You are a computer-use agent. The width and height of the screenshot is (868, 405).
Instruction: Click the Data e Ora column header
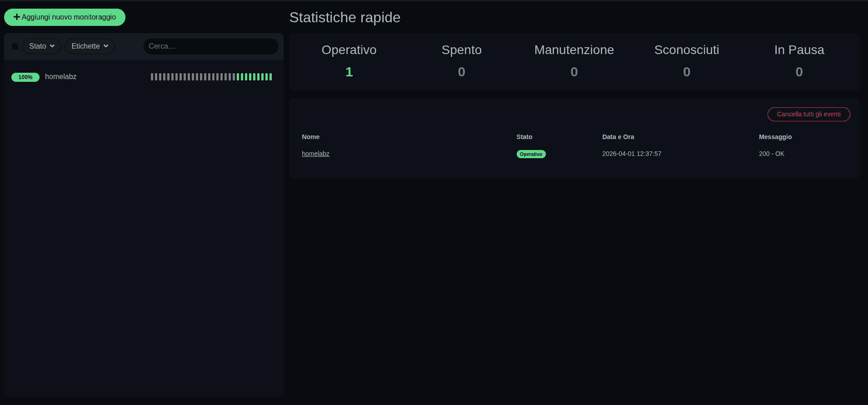coord(618,137)
